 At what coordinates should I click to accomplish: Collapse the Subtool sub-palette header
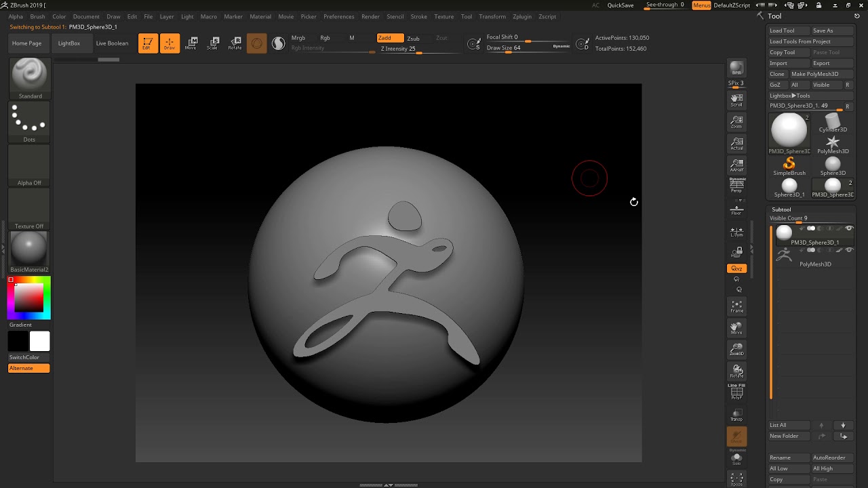[781, 209]
